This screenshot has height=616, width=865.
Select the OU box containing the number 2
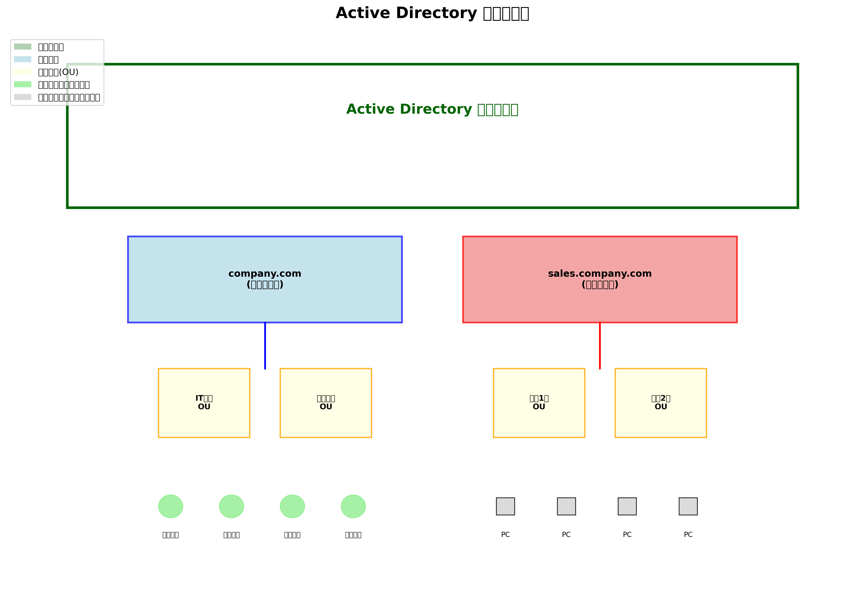(661, 403)
